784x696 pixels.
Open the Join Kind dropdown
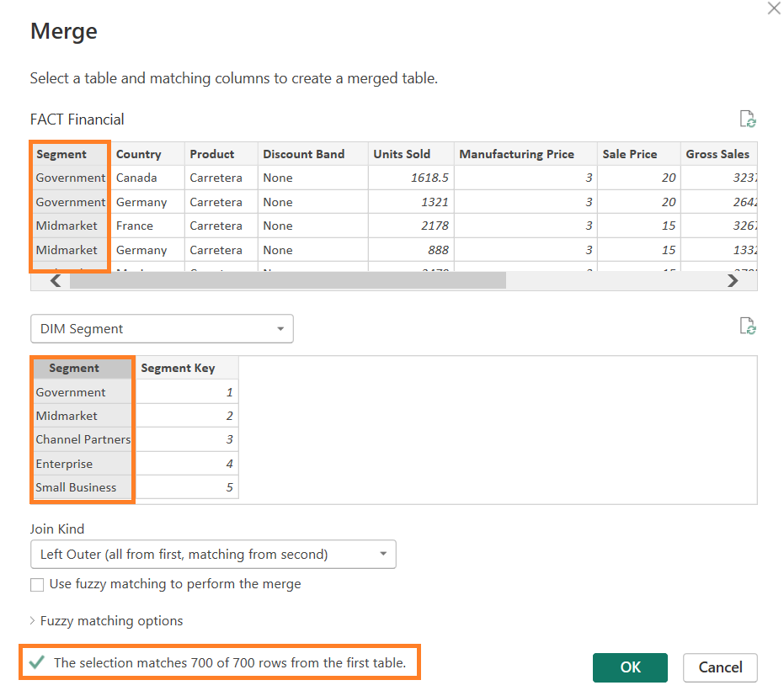point(213,555)
